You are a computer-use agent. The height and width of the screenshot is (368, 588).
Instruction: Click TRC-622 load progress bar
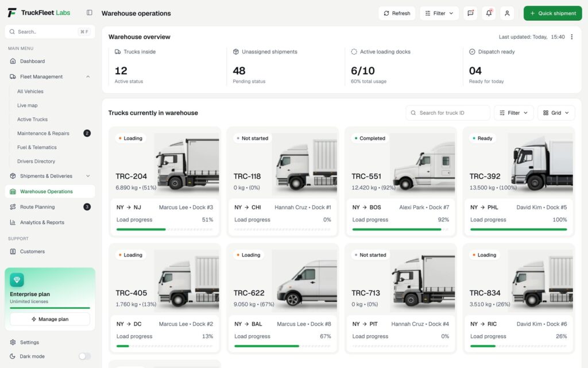coord(283,346)
